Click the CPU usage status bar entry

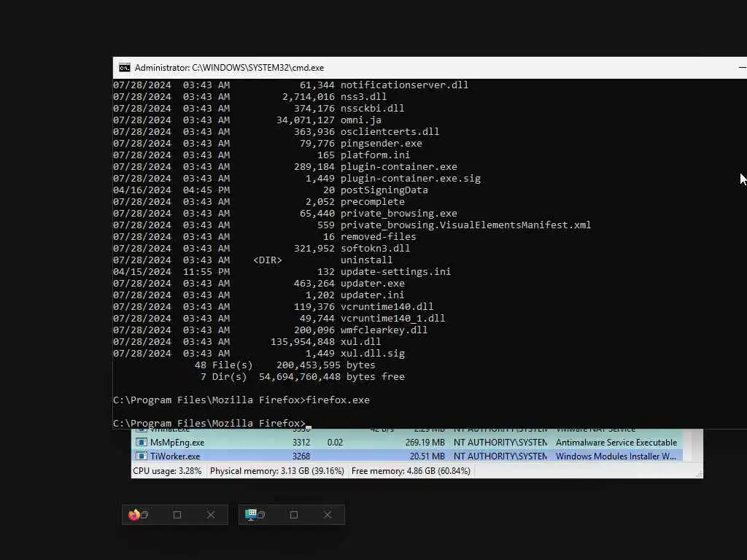(167, 471)
